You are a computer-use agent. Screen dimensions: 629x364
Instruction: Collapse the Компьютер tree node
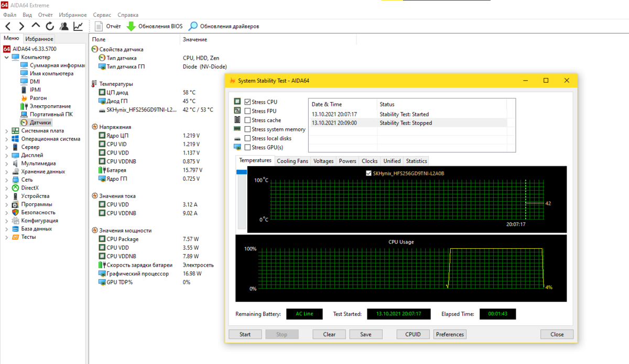(x=6, y=57)
